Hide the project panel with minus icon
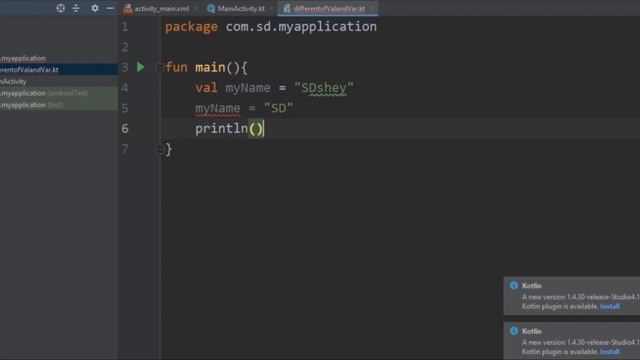Viewport: 640px width, 360px height. 110,8
